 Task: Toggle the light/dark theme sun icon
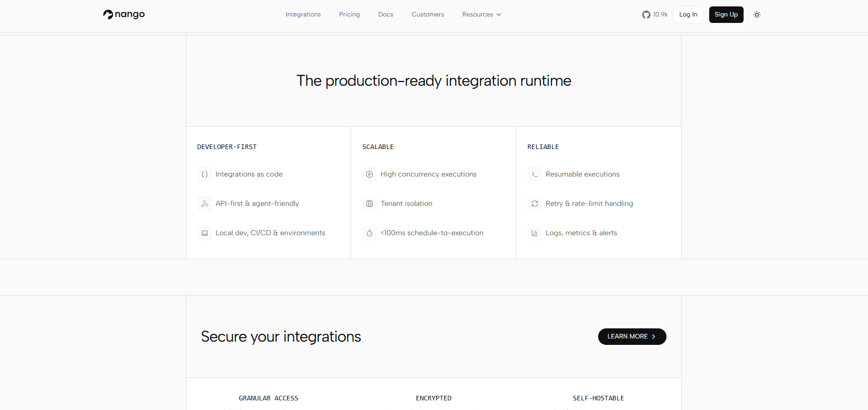pos(757,15)
